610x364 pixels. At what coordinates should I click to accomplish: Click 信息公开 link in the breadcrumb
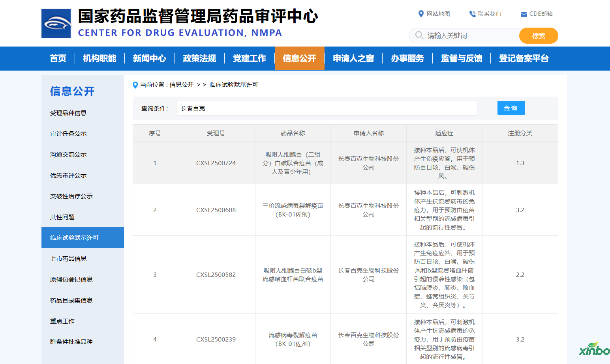(182, 85)
